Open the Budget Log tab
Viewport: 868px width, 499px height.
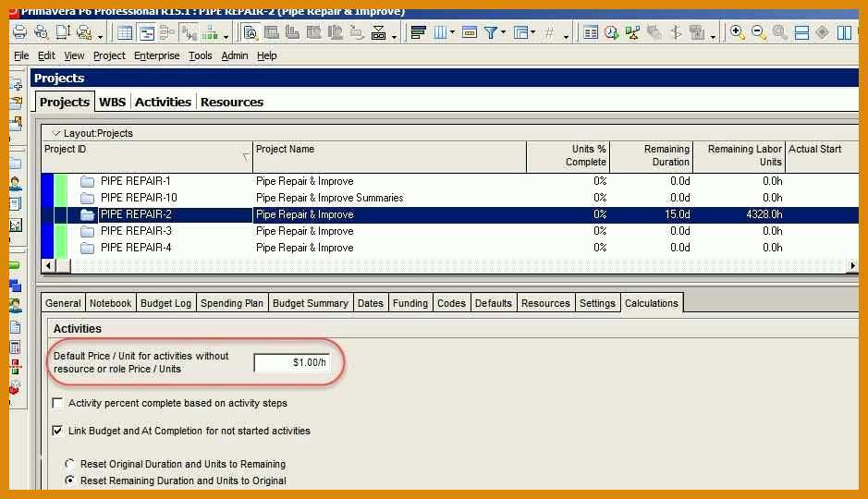pyautogui.click(x=166, y=303)
